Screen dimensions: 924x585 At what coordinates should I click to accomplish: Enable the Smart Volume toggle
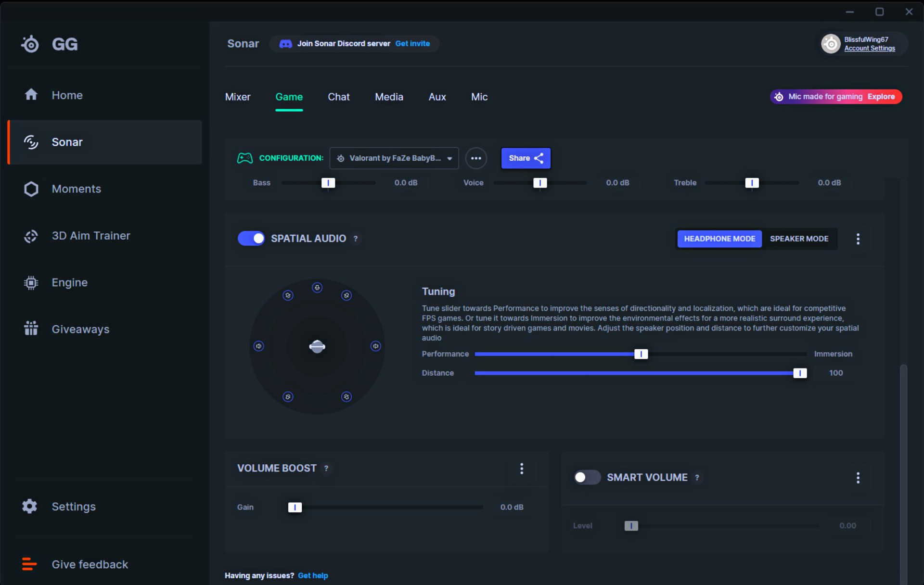(x=587, y=477)
